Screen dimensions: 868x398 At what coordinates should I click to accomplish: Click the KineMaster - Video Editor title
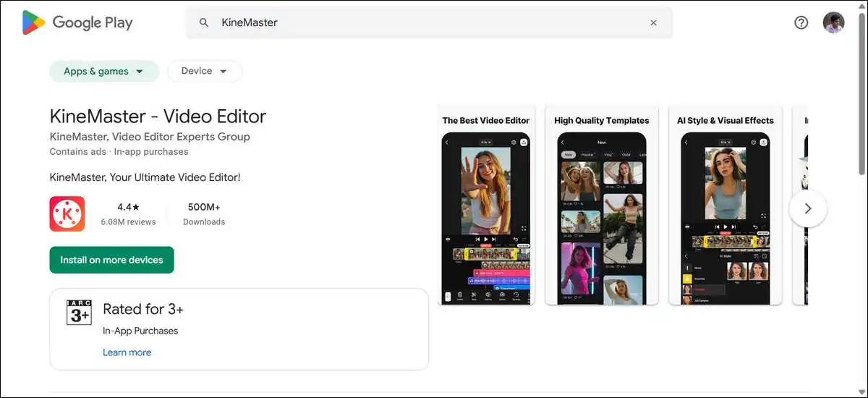(x=158, y=116)
